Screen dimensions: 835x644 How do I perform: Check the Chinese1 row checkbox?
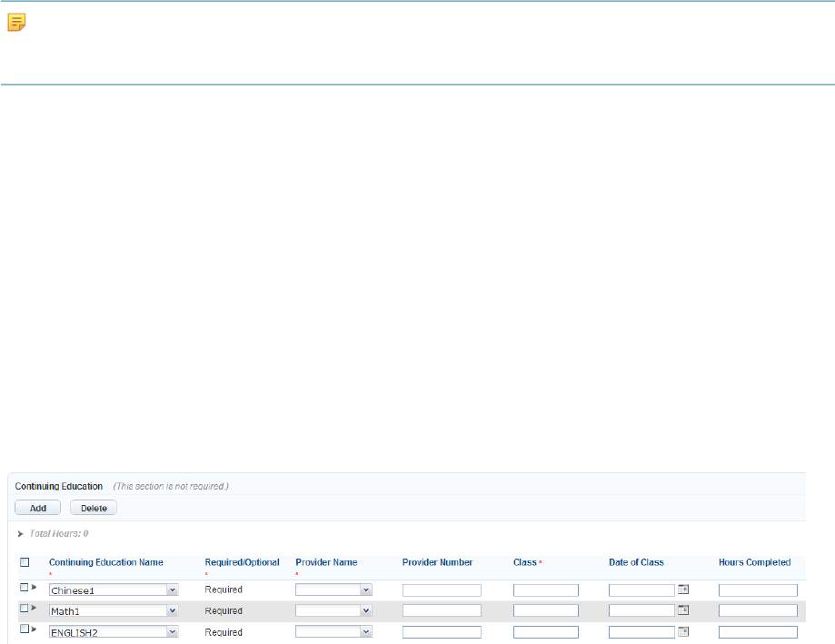[24, 587]
